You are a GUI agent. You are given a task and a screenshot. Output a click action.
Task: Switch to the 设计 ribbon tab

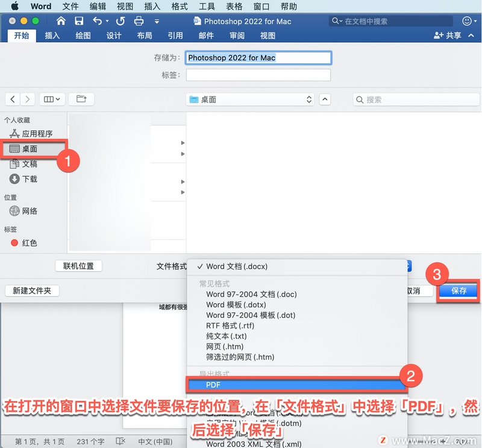click(x=114, y=36)
